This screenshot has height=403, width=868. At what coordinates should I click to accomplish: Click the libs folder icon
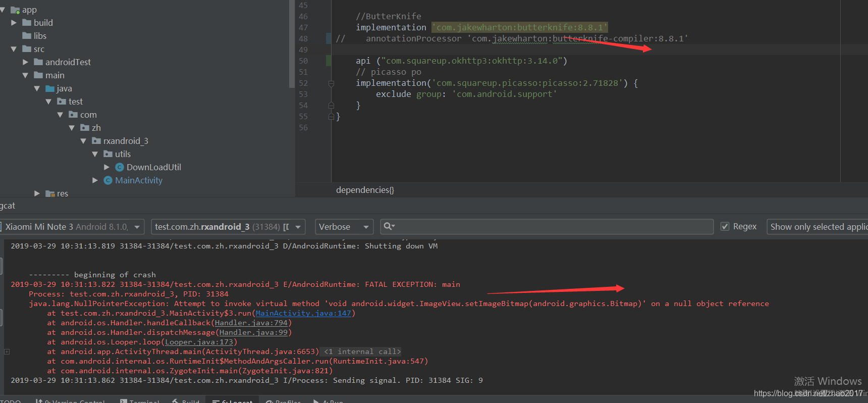click(27, 36)
